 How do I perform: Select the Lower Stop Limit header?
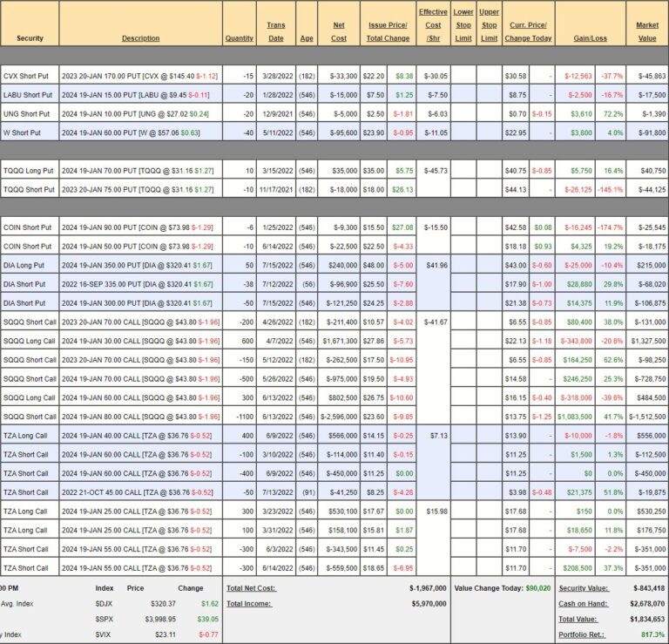pyautogui.click(x=463, y=25)
